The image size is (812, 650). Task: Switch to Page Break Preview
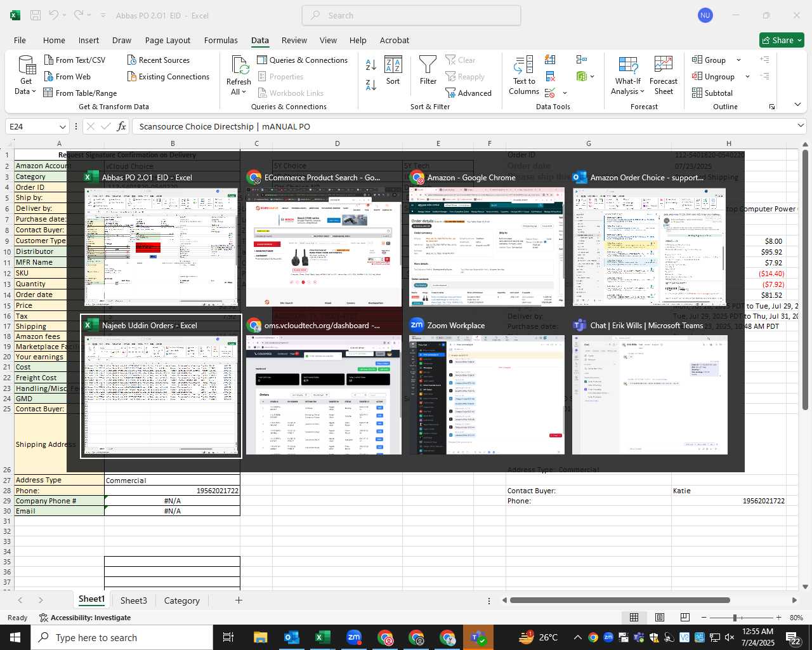tap(685, 618)
